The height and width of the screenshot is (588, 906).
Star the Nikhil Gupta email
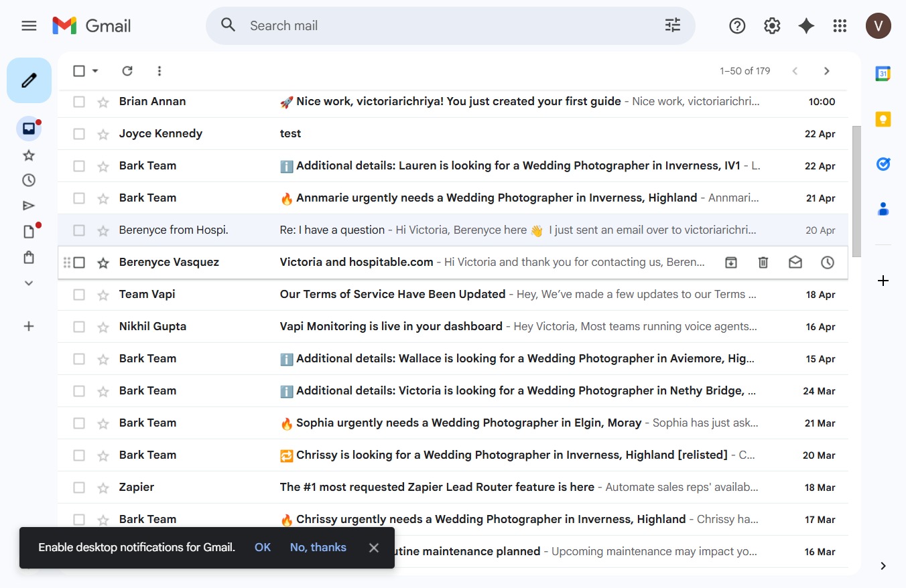click(x=103, y=327)
